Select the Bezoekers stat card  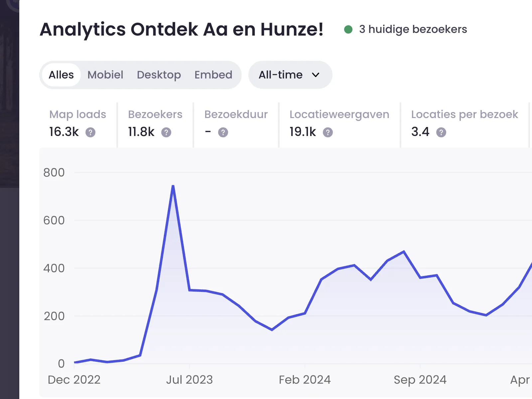point(155,124)
